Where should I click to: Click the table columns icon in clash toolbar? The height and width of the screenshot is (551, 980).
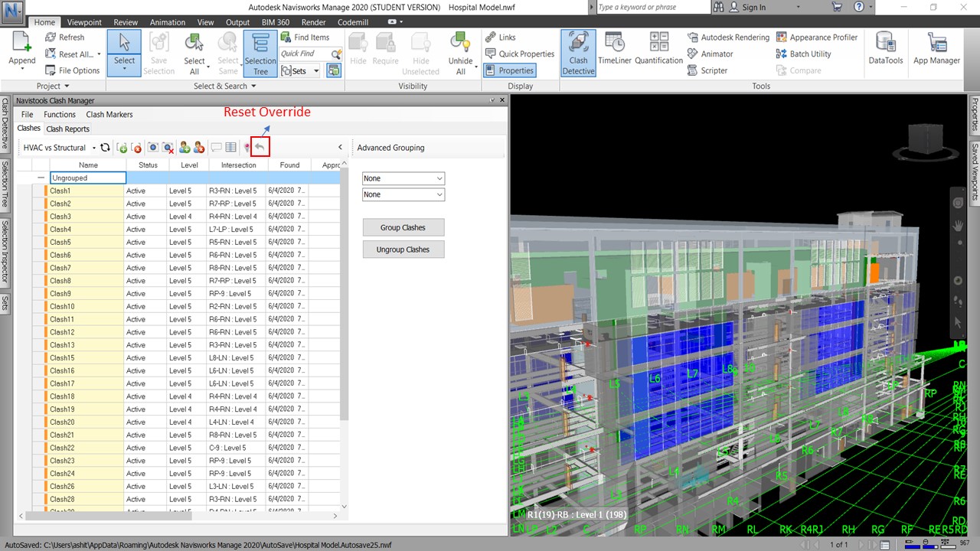[x=230, y=148]
